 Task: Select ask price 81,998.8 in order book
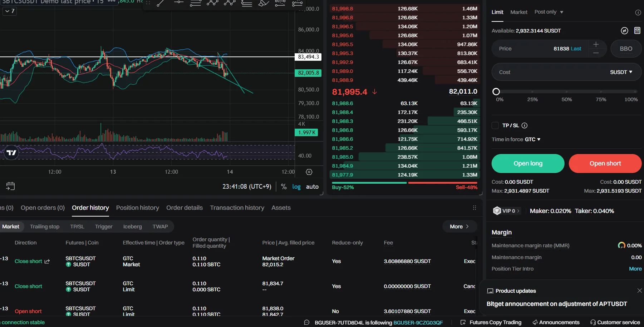(x=343, y=9)
